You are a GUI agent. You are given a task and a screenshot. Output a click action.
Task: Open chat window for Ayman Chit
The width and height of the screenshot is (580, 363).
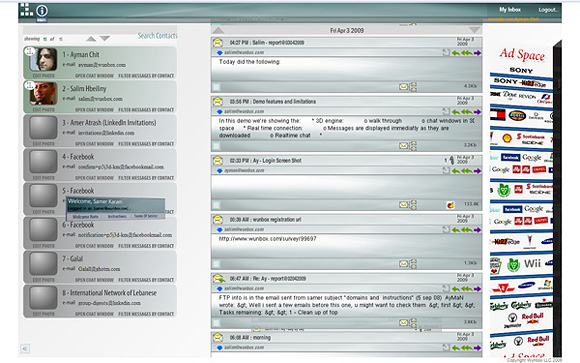94,75
